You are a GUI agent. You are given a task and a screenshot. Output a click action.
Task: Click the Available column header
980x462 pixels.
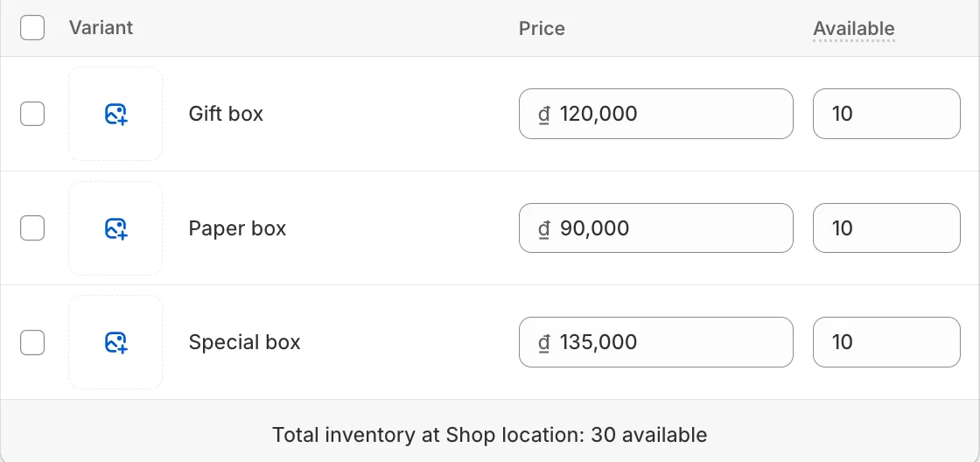(854, 29)
